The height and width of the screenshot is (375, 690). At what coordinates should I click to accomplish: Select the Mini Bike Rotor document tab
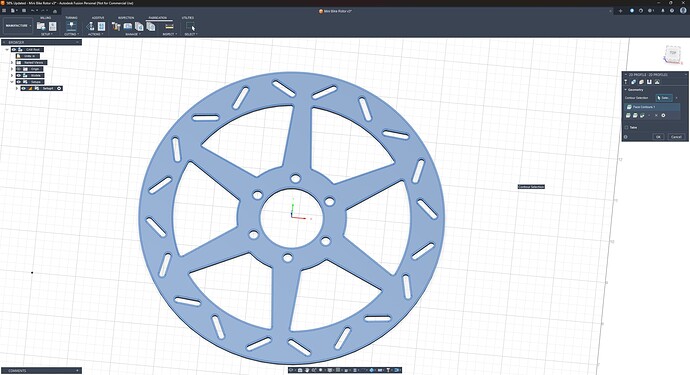coord(335,11)
